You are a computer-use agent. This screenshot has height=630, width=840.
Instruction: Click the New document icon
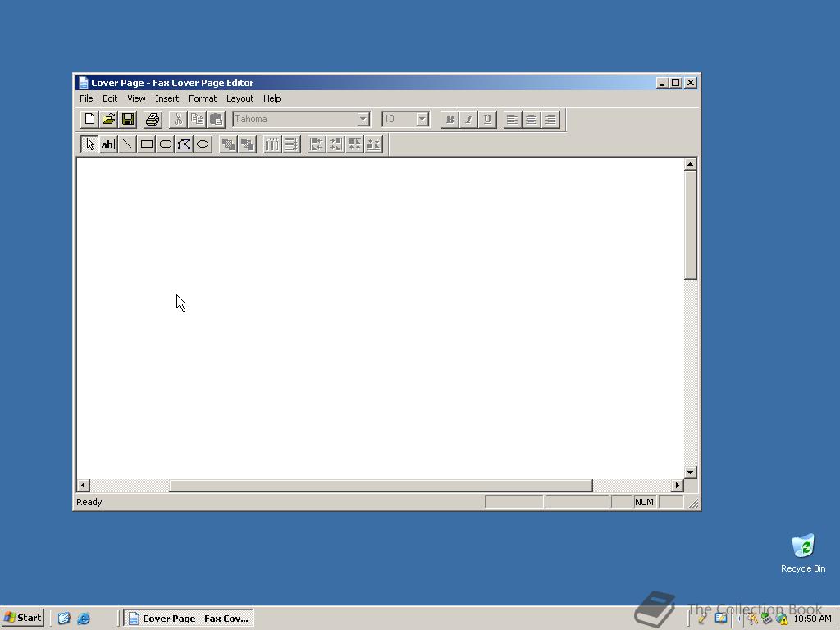89,119
